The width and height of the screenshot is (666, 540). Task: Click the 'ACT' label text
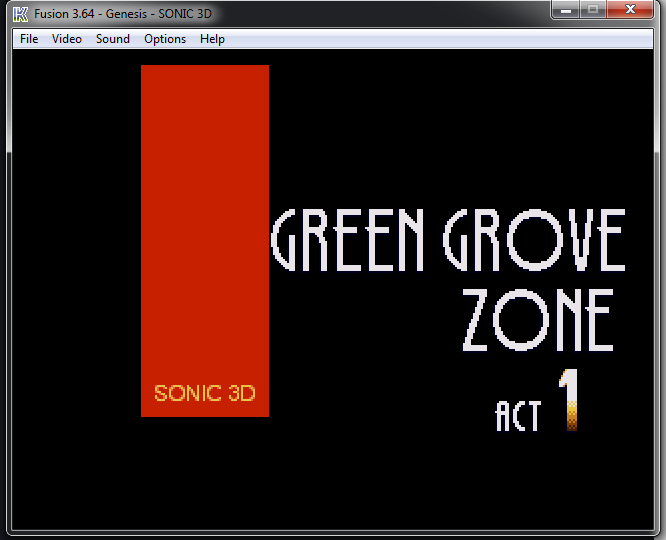coord(518,416)
